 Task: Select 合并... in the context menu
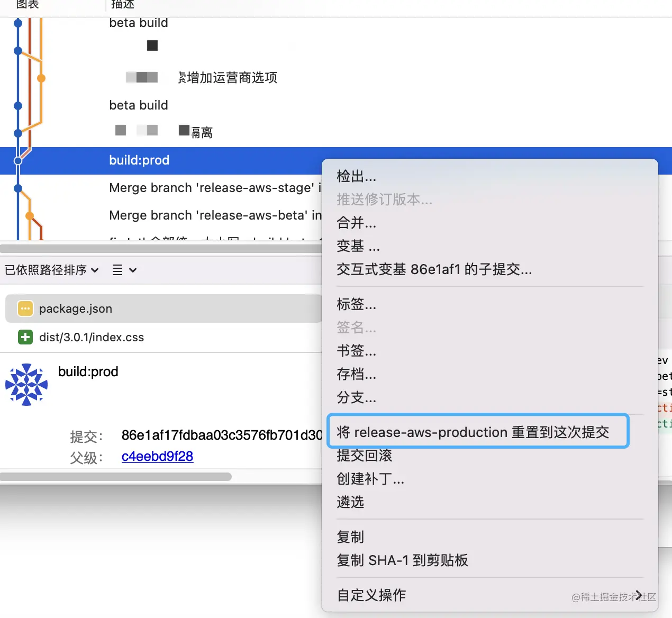(x=357, y=223)
